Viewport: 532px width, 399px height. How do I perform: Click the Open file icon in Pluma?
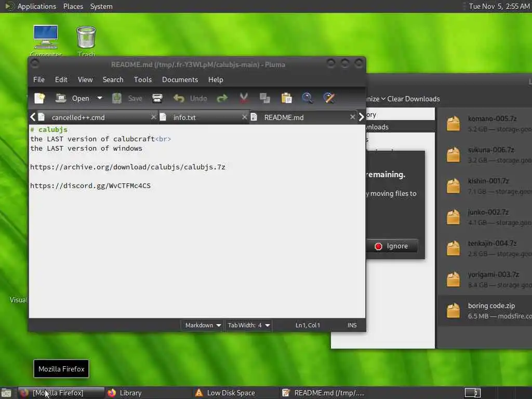click(x=61, y=98)
